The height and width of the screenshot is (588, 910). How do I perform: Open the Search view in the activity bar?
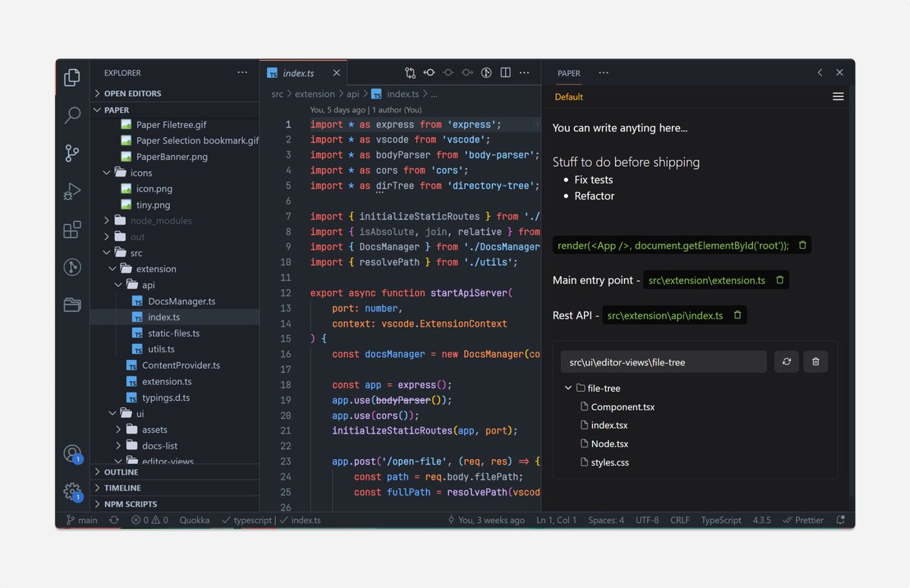point(72,115)
